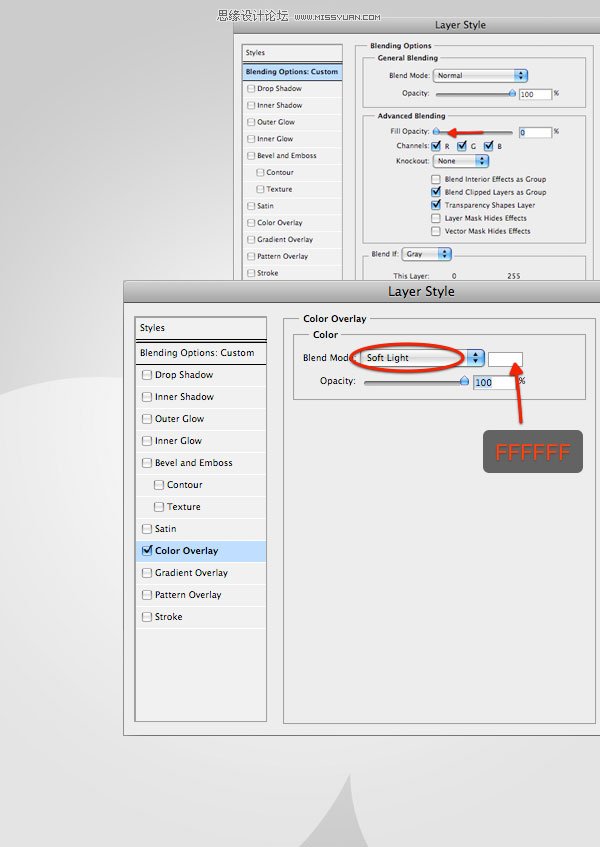Screen dimensions: 600x847
Task: Uncheck Transparency Shapes Layer
Action: pos(436,205)
